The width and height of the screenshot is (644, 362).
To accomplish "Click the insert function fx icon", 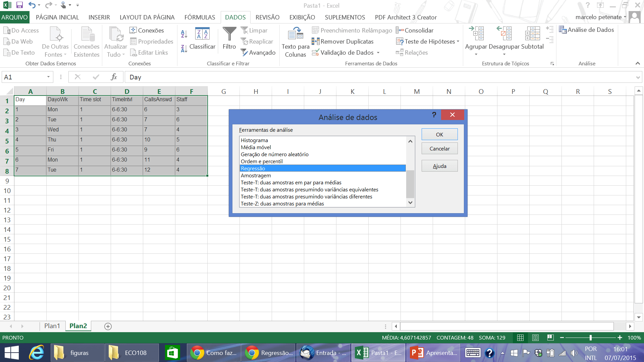I will click(114, 77).
